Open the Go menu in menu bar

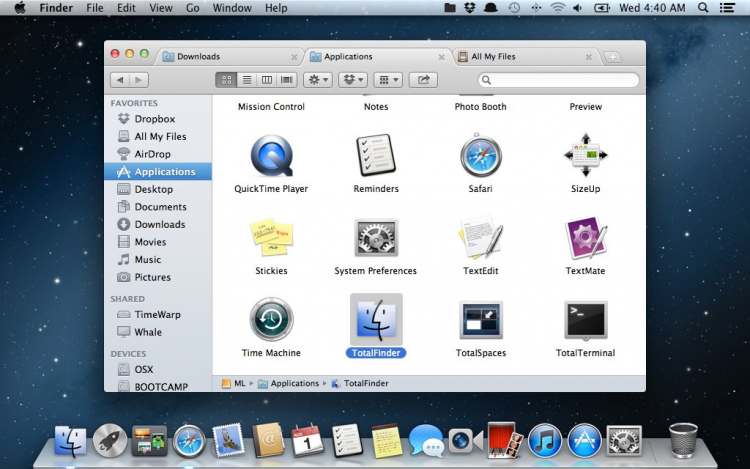click(192, 8)
